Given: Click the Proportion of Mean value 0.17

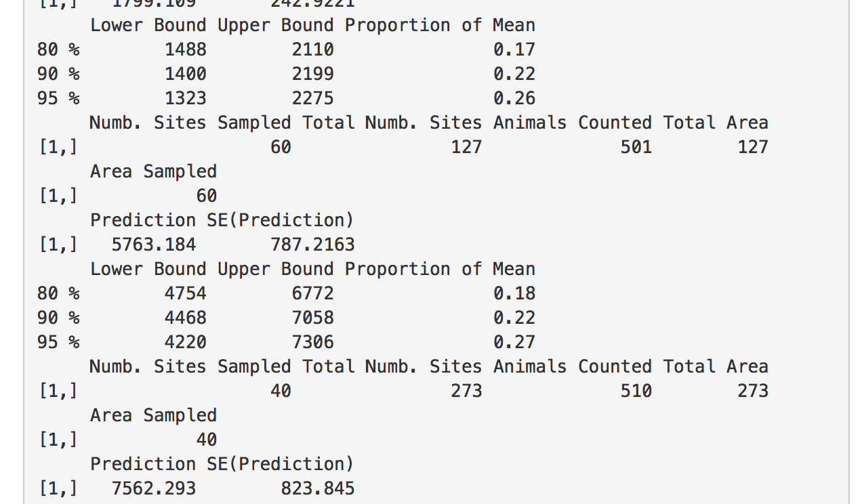Looking at the screenshot, I should tap(514, 49).
